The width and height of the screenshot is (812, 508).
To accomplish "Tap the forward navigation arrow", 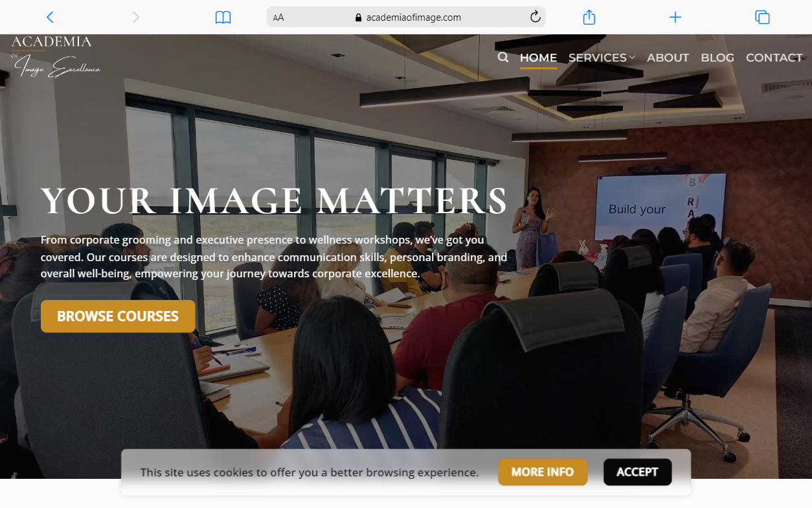I will (x=135, y=17).
